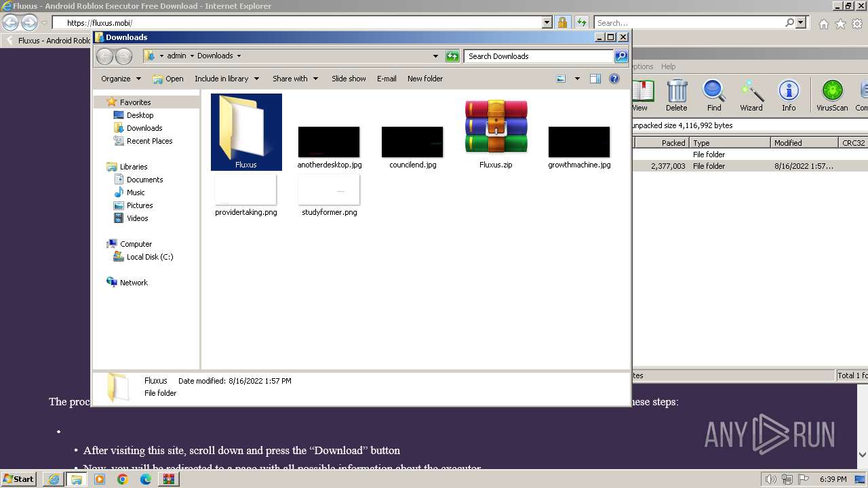Click WinRAR Info toolbar icon
This screenshot has width=868, height=488.
(x=789, y=96)
